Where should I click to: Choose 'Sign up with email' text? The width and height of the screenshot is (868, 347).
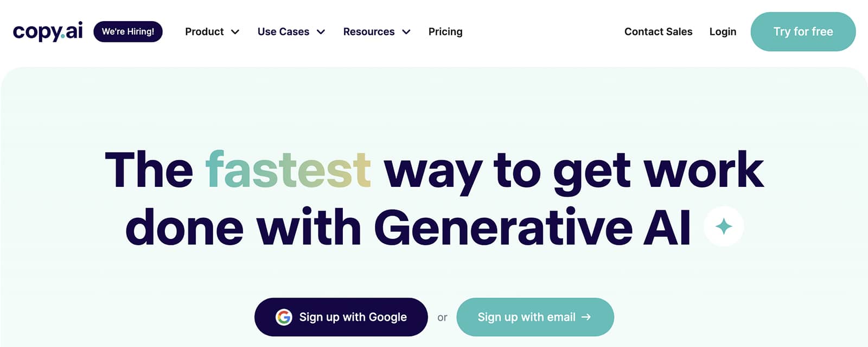(526, 317)
